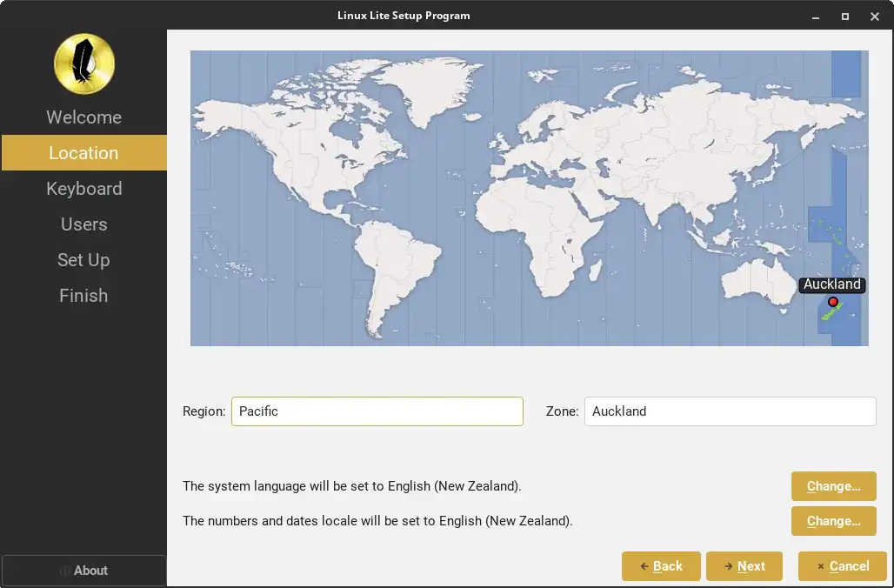Select the Location step in the sidebar

point(83,153)
